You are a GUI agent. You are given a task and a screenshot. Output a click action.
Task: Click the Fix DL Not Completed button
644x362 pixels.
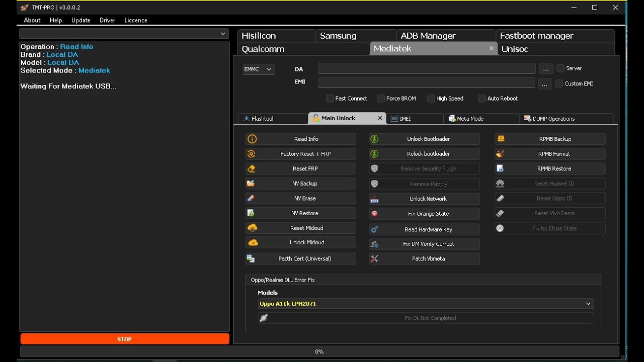tap(426, 318)
